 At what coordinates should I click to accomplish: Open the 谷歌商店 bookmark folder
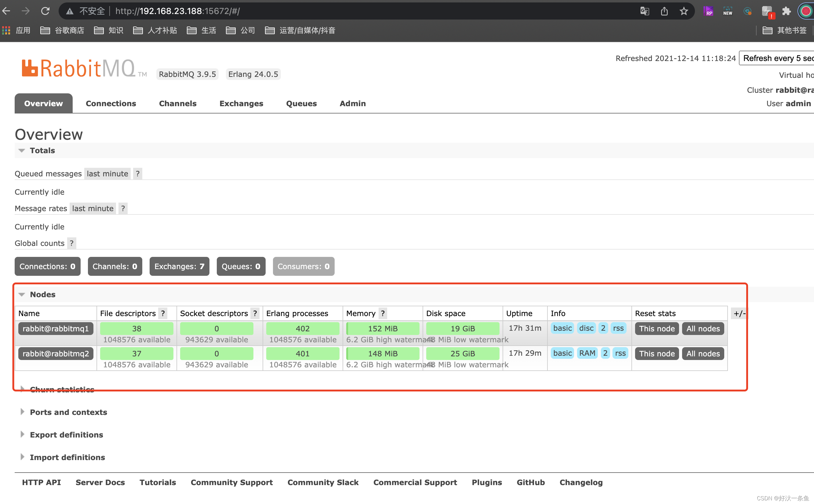(x=62, y=30)
